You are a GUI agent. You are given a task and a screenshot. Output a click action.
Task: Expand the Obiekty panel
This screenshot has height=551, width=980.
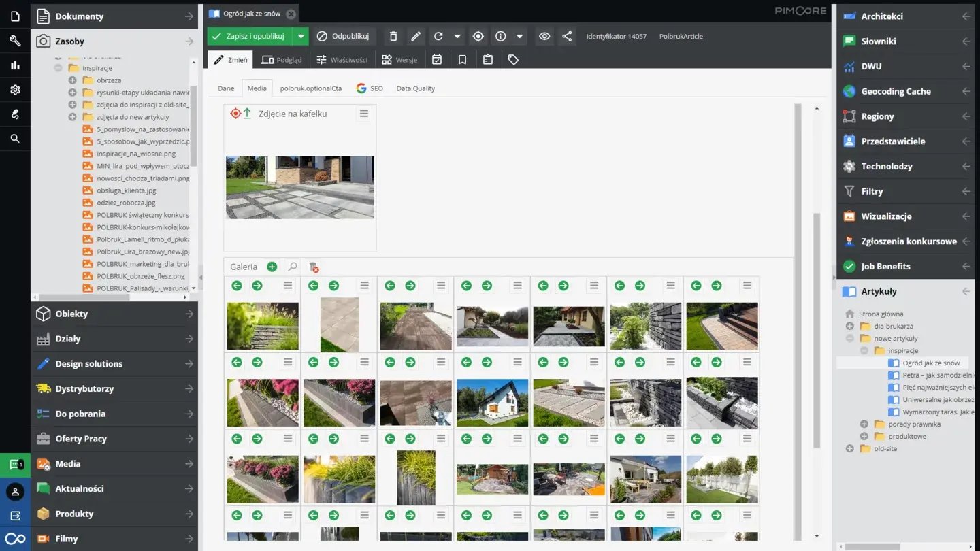point(114,314)
